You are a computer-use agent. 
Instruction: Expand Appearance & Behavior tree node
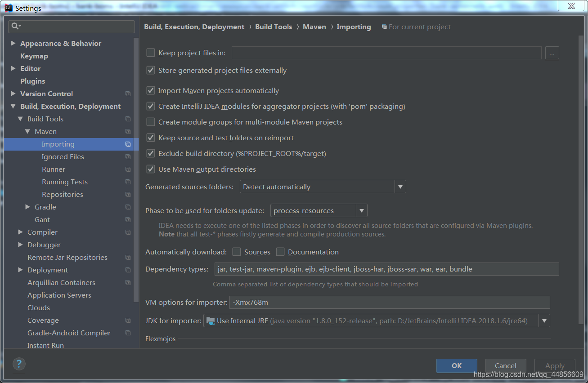click(13, 43)
